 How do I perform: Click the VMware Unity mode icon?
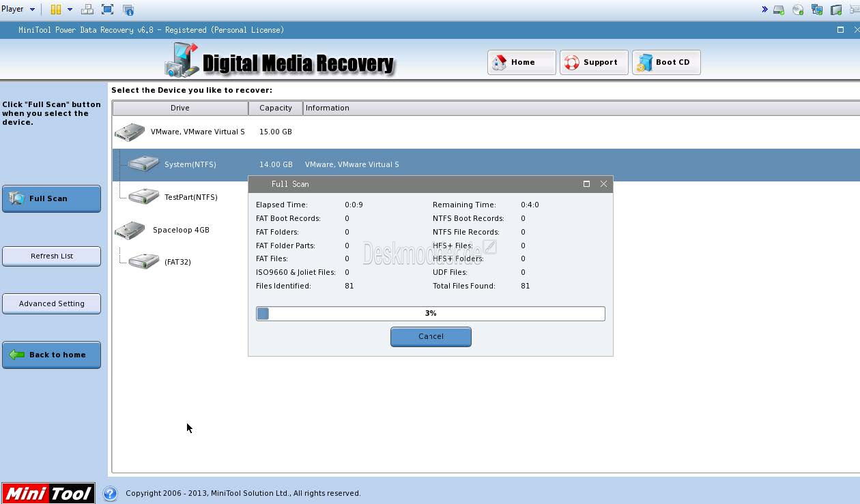coord(128,10)
